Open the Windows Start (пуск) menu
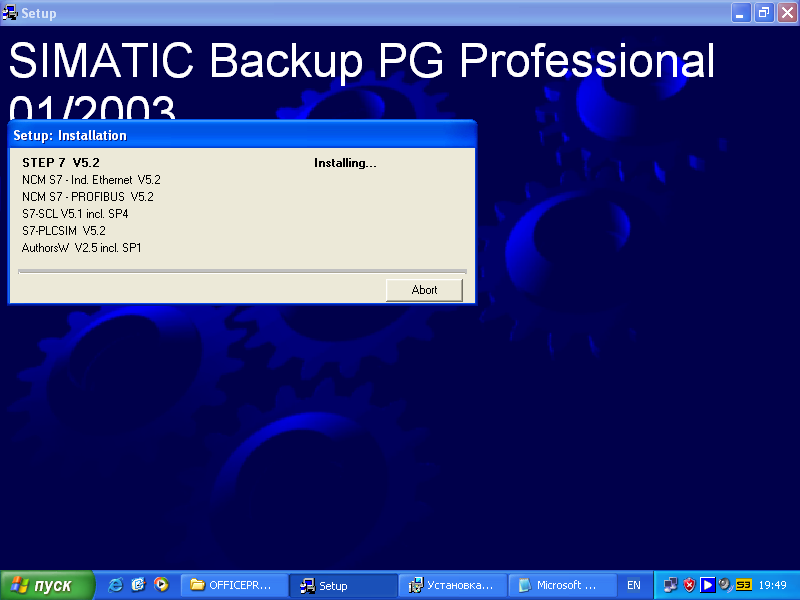The height and width of the screenshot is (600, 800). 47,585
